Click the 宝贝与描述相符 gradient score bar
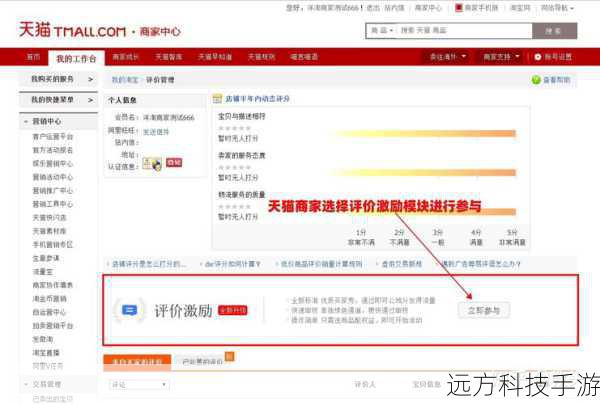 425,133
